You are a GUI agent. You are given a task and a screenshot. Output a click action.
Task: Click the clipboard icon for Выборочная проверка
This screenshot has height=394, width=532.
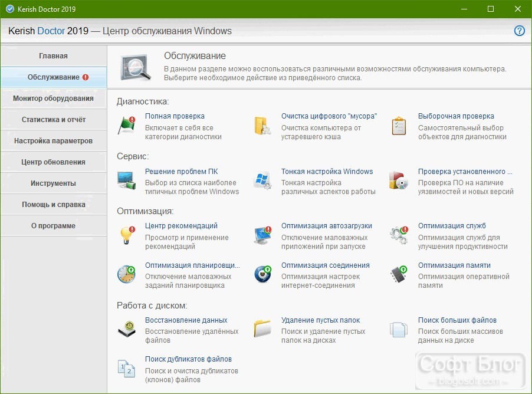click(399, 126)
